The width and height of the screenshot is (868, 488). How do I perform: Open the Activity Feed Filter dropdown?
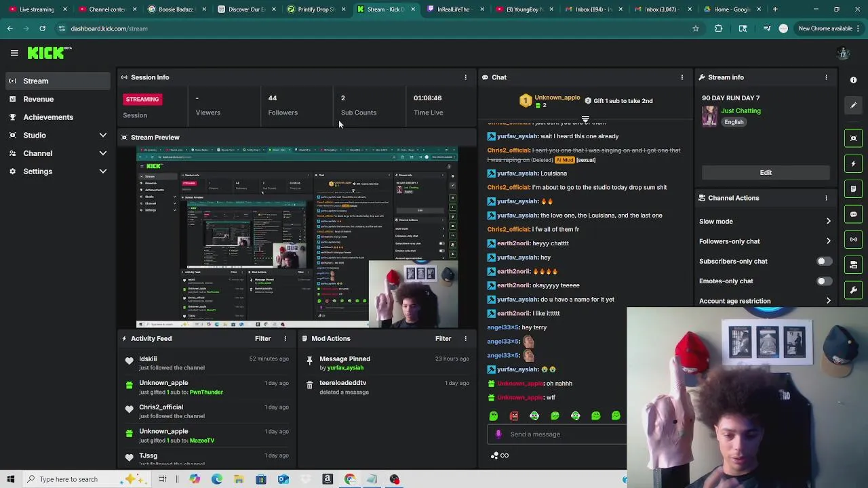coord(262,338)
